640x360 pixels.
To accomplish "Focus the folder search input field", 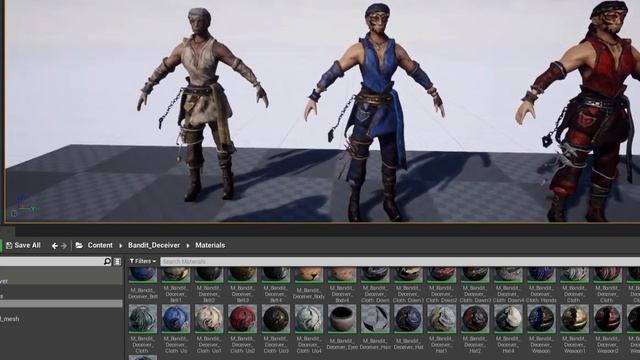I will 51,261.
